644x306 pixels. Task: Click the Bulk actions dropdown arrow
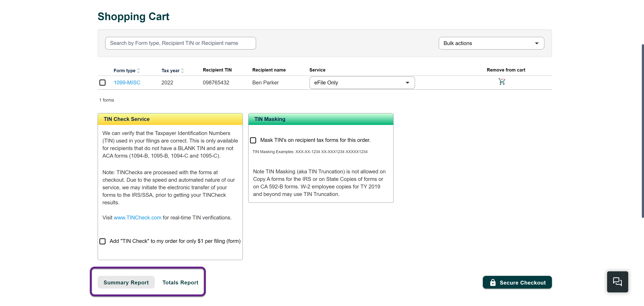point(536,43)
